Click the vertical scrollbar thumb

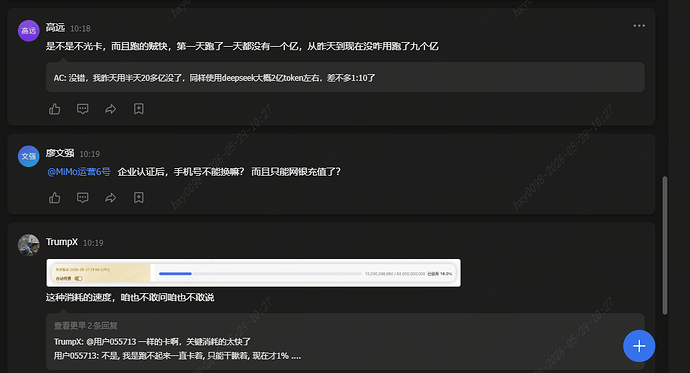click(x=665, y=245)
